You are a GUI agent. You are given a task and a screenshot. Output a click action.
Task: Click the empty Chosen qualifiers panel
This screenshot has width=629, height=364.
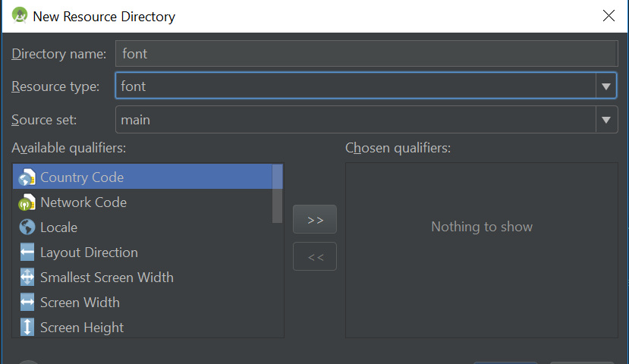pyautogui.click(x=481, y=250)
